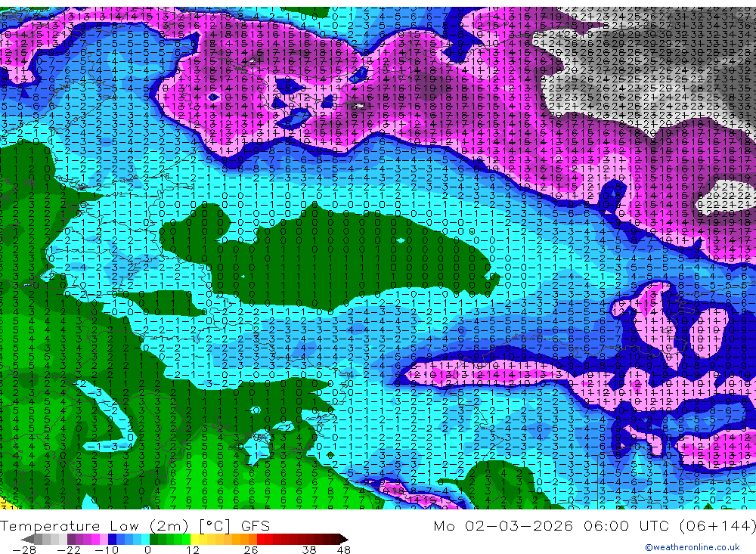Click the 'Mo 02-03-2026 06:00 UTC (06+144)' timestamp
The width and height of the screenshot is (756, 554).
tap(594, 525)
